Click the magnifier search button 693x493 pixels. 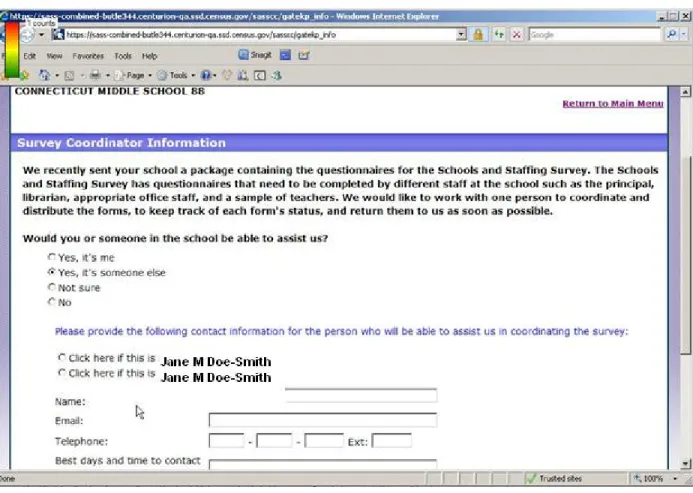pyautogui.click(x=672, y=34)
